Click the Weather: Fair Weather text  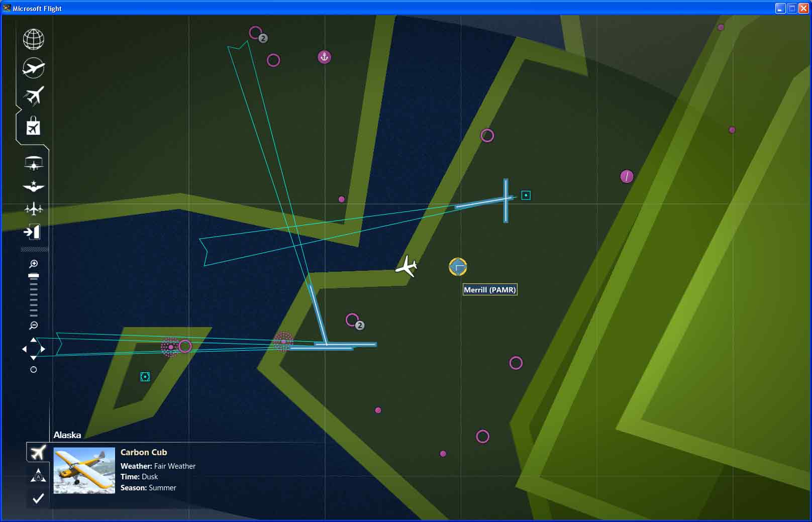point(158,466)
